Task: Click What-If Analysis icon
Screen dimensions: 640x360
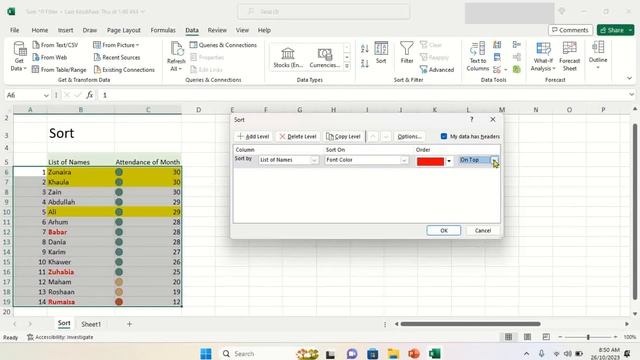Action: 543,49
